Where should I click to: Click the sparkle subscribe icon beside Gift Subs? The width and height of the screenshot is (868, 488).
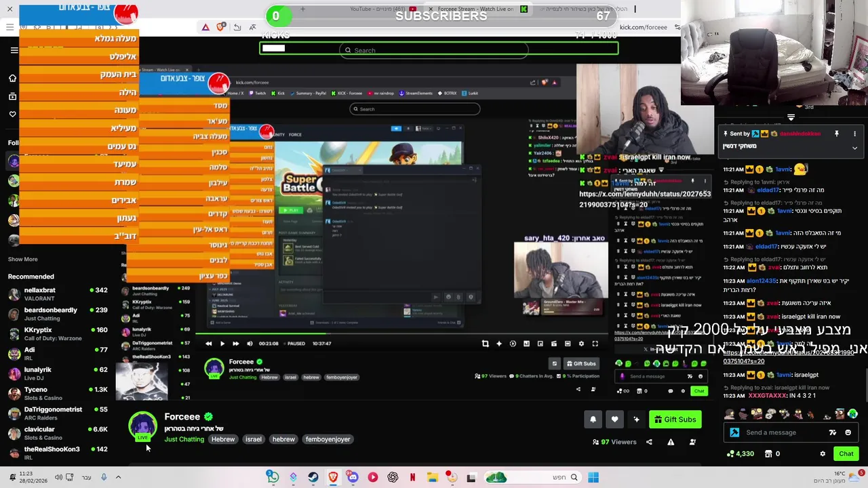636,420
